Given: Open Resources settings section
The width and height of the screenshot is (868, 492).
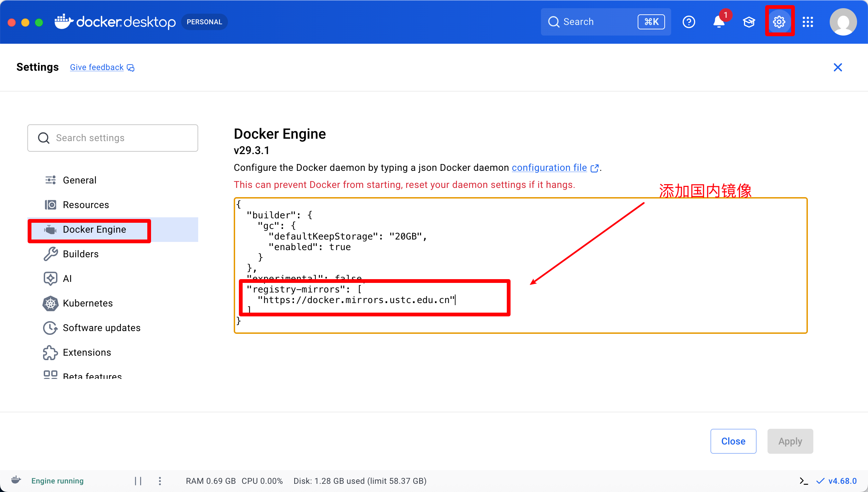Looking at the screenshot, I should [x=86, y=205].
